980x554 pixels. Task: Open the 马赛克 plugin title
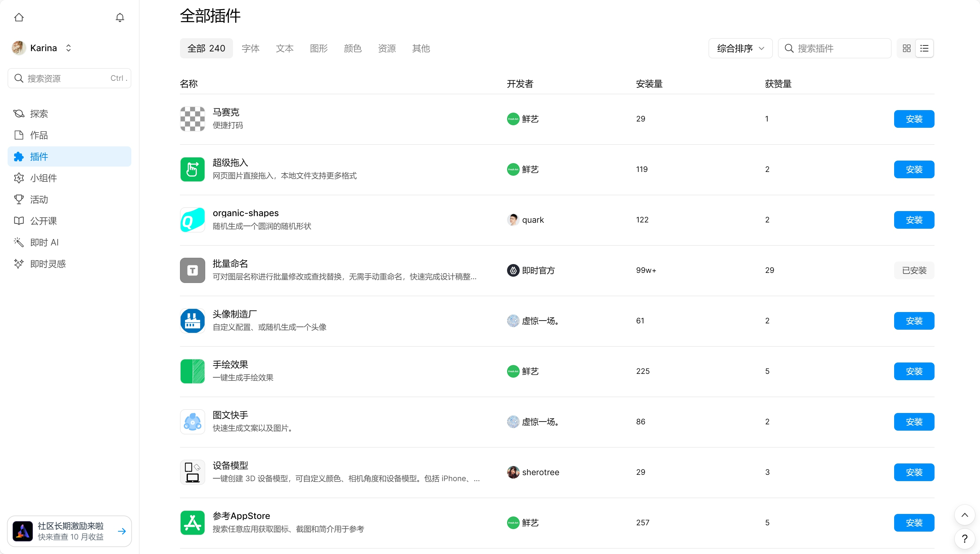pos(226,112)
